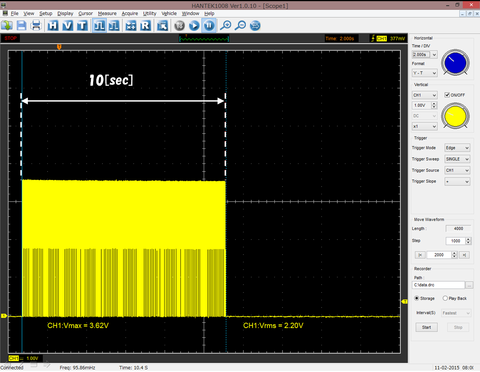The image size is (480, 372).
Task: Click the CH1:Vmax = 3.62V measurement text
Action: pos(78,325)
